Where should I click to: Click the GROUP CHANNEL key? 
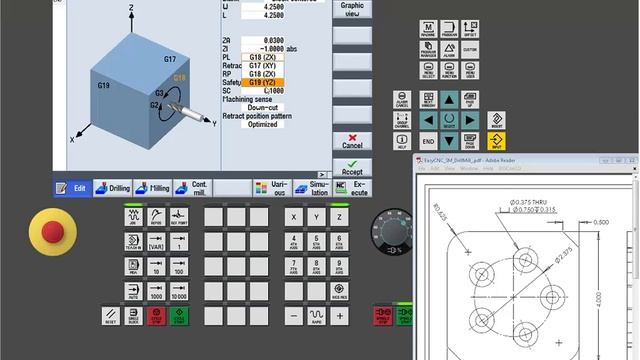point(402,120)
